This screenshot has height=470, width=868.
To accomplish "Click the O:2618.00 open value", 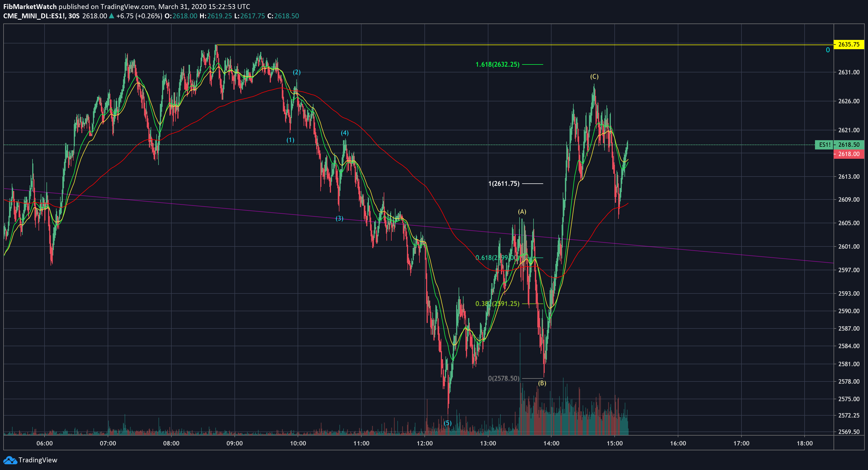I will [x=181, y=16].
